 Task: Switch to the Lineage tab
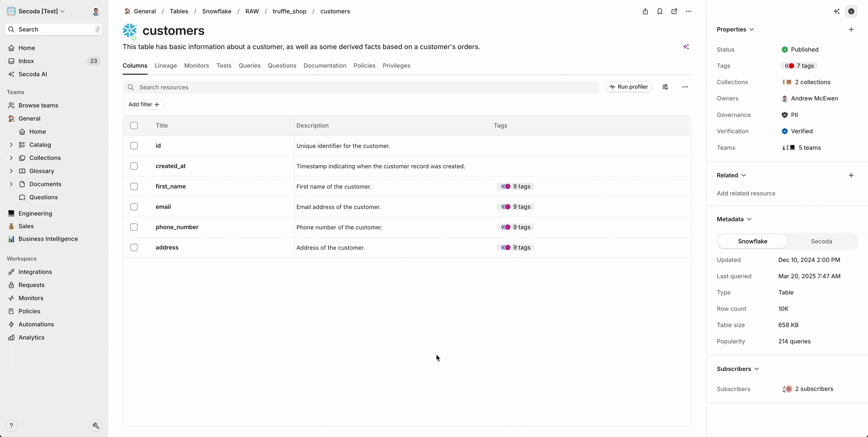(x=165, y=66)
